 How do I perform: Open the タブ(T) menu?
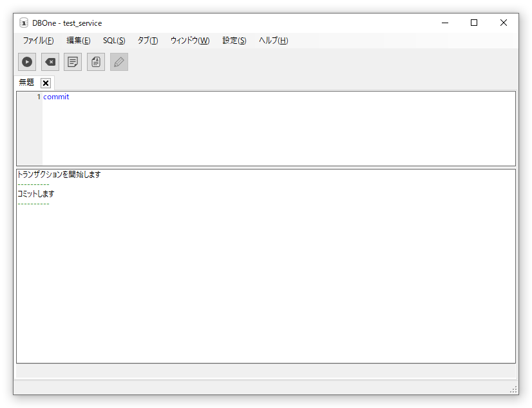pos(147,41)
